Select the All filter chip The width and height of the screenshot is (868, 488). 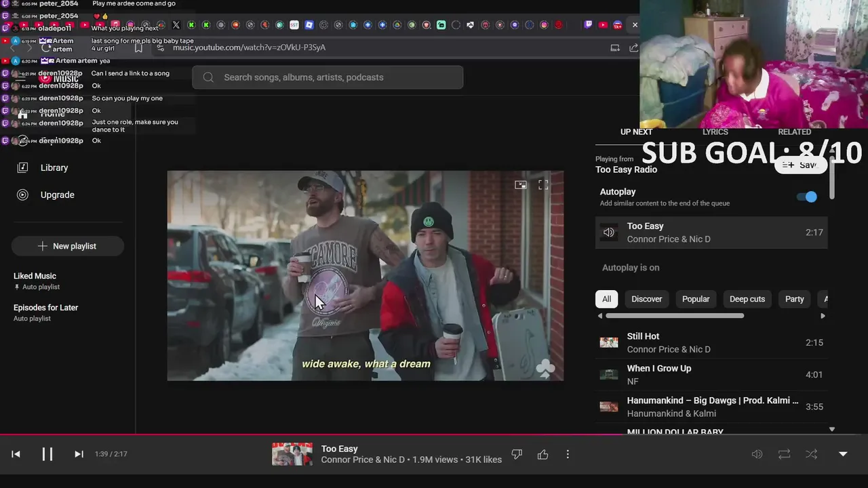tap(606, 299)
